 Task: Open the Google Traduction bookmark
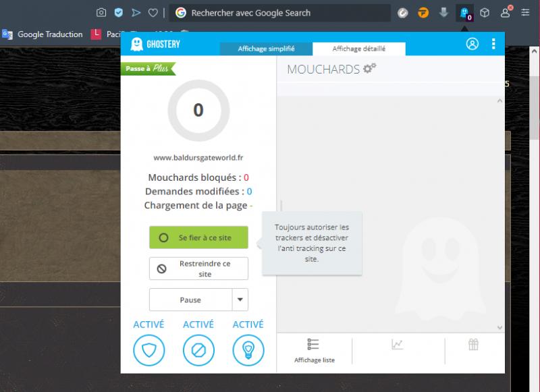tap(43, 34)
